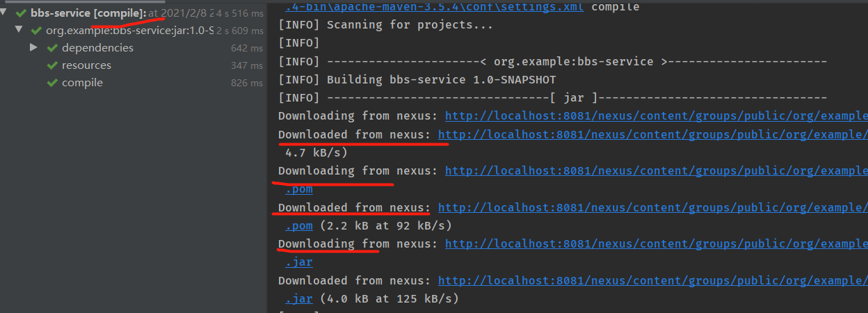Click the 347 ms duration for resources
The image size is (868, 313).
coord(247,65)
